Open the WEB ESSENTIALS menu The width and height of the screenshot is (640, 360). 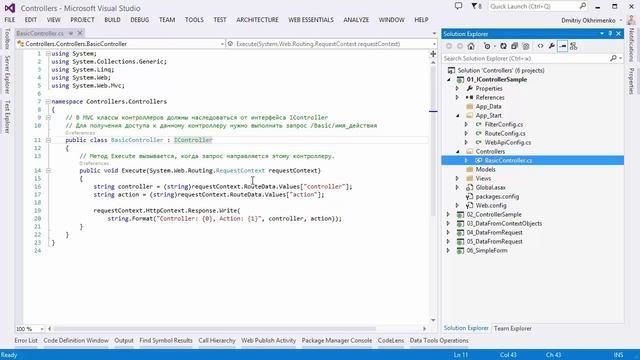pyautogui.click(x=311, y=20)
